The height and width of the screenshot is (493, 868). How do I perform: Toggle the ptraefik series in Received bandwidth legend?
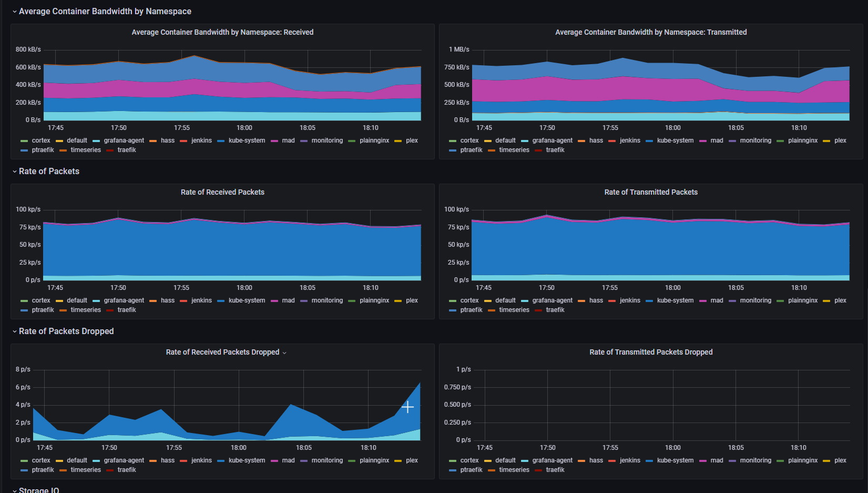43,149
